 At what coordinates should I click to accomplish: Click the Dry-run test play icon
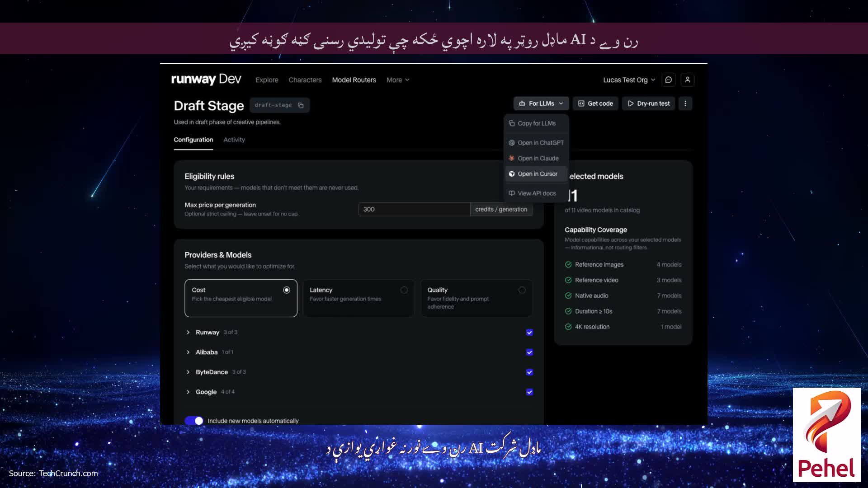coord(631,103)
